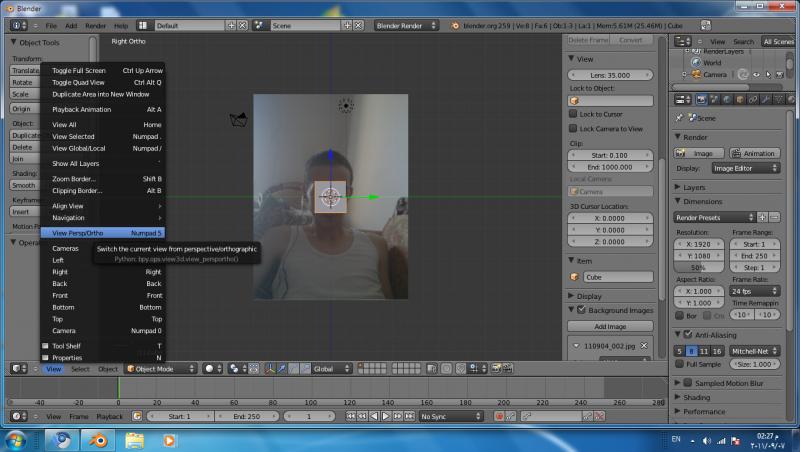Choose View Persp/Ortho menu entry
Viewport: 800px width, 452px height.
(103, 233)
